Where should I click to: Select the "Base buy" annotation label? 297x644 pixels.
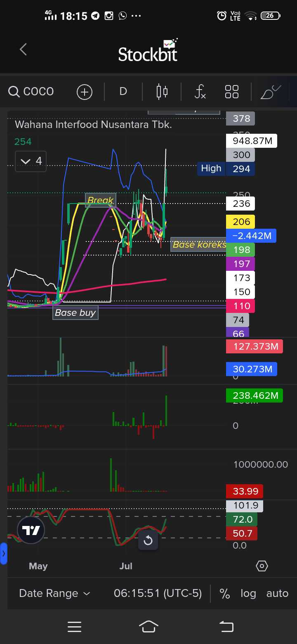75,313
